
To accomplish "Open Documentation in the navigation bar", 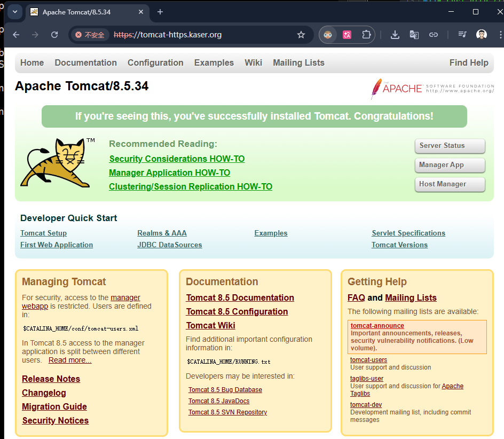I will (86, 62).
